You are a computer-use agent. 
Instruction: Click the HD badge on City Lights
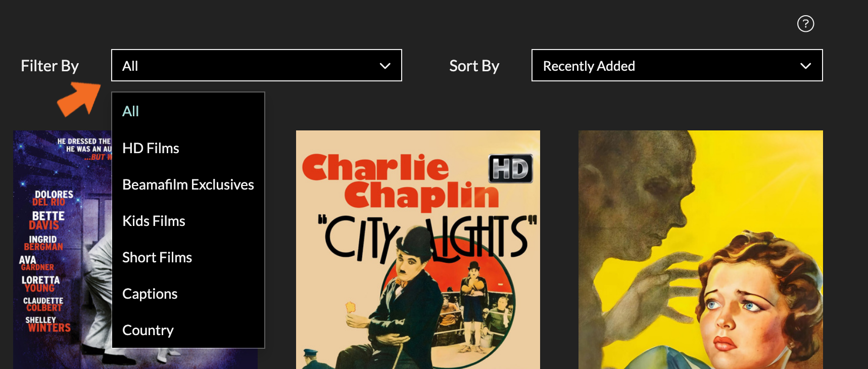[510, 168]
